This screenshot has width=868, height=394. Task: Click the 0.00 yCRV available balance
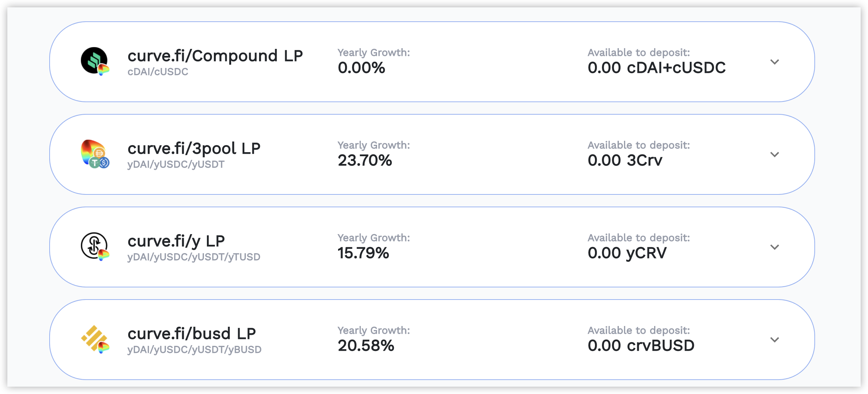627,253
